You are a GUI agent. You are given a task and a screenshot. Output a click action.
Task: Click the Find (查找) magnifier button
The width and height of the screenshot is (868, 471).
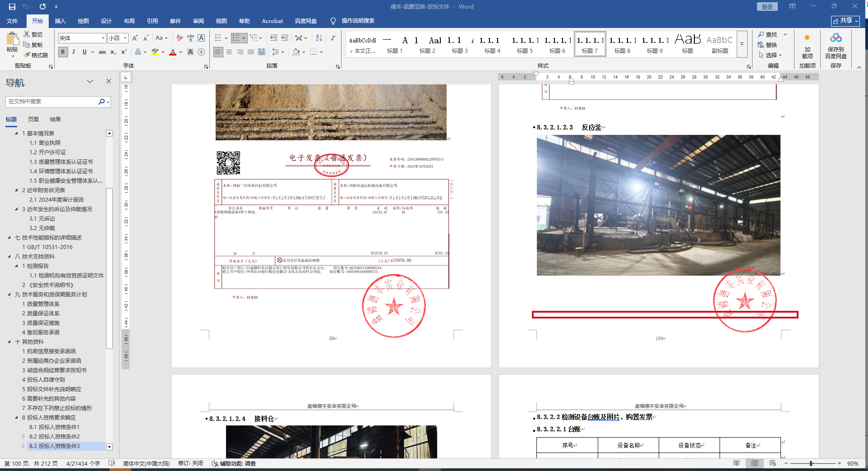767,34
